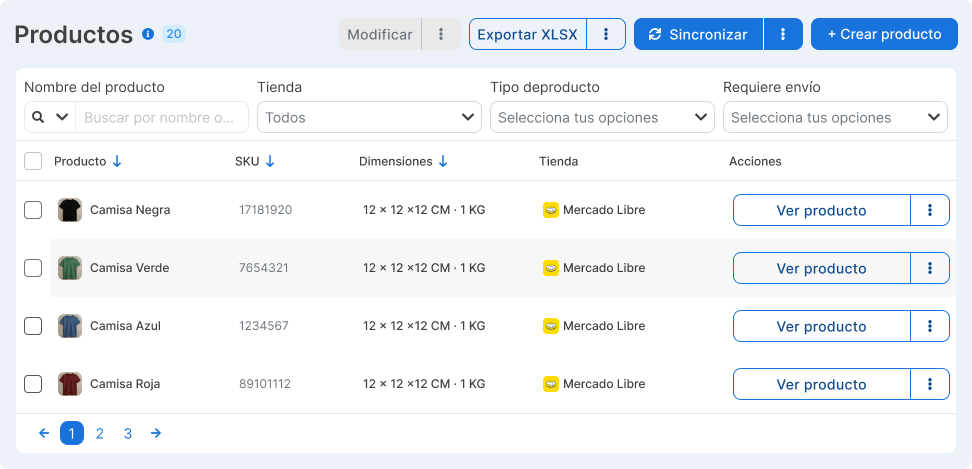Image resolution: width=972 pixels, height=469 pixels.
Task: Focus the product name search field
Action: (x=160, y=117)
